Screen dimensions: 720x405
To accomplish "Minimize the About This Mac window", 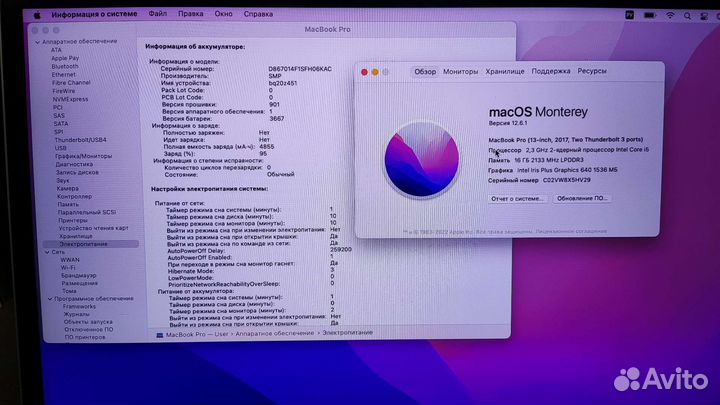I will point(375,72).
